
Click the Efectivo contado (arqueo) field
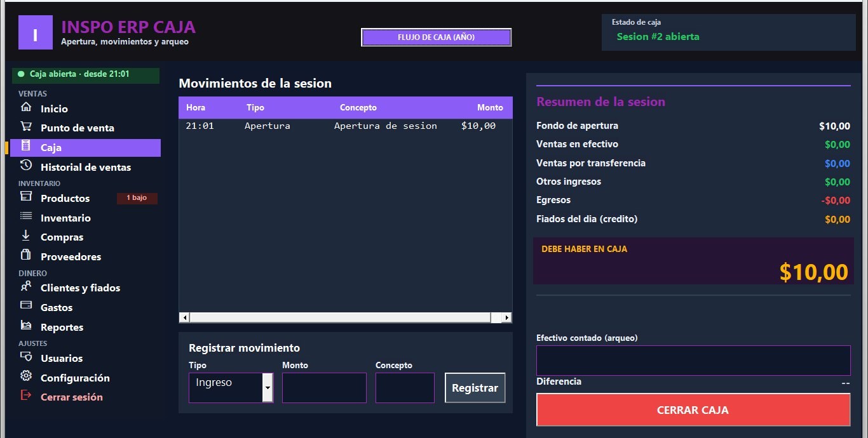coord(693,361)
